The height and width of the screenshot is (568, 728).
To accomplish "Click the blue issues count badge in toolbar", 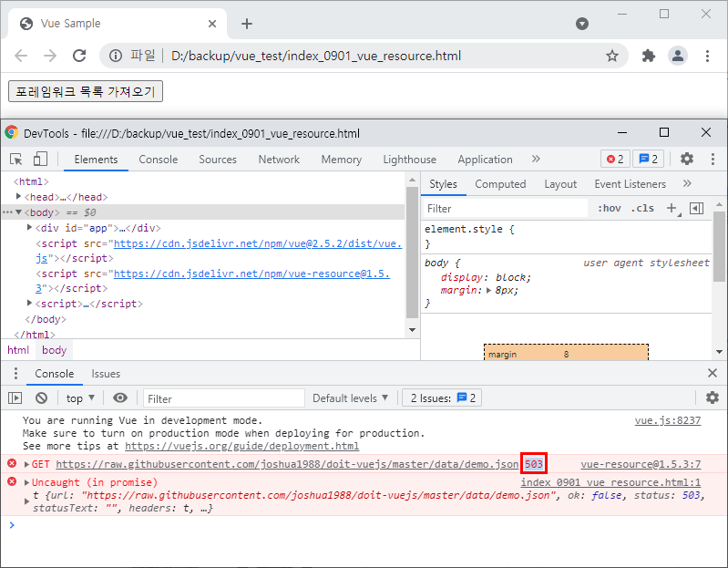I will pos(649,160).
